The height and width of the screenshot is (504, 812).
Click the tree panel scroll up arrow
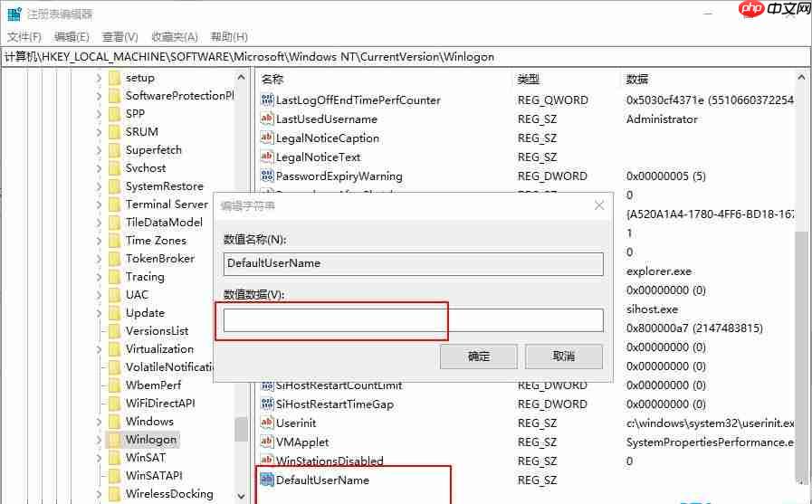242,78
